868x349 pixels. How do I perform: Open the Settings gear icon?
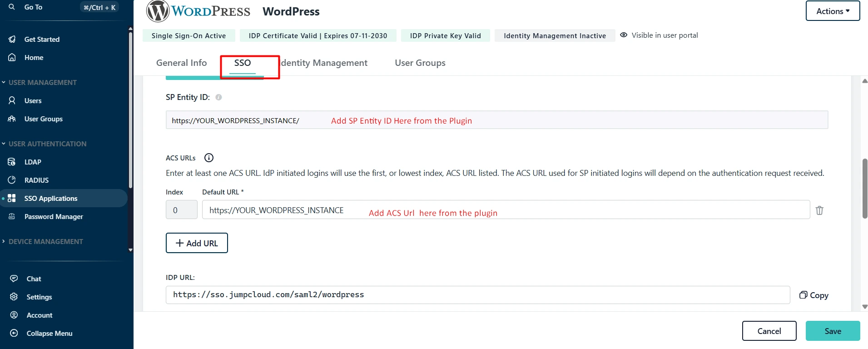point(14,297)
